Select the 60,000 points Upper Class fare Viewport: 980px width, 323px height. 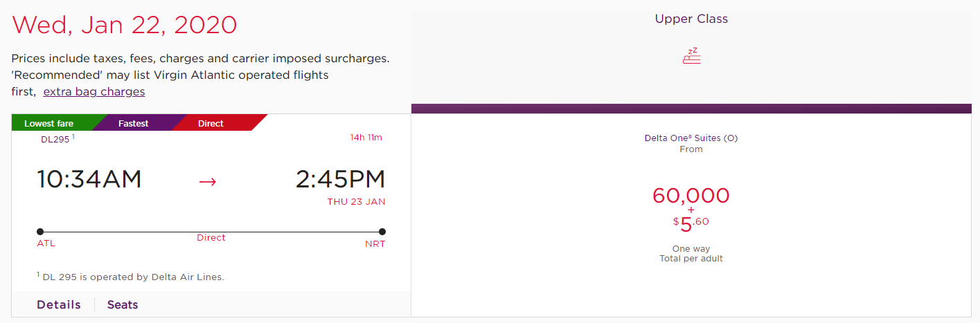(691, 196)
